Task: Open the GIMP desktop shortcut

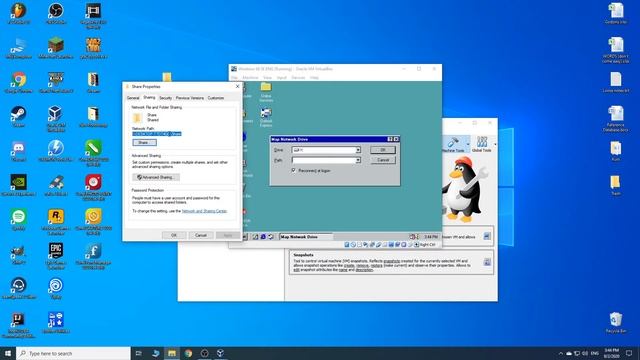Action: [x=19, y=254]
